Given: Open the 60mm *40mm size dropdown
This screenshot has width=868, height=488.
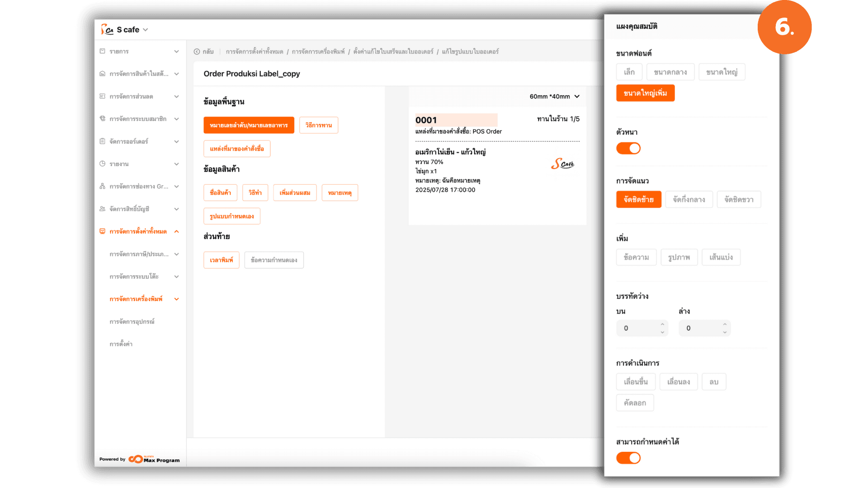Looking at the screenshot, I should click(x=554, y=96).
